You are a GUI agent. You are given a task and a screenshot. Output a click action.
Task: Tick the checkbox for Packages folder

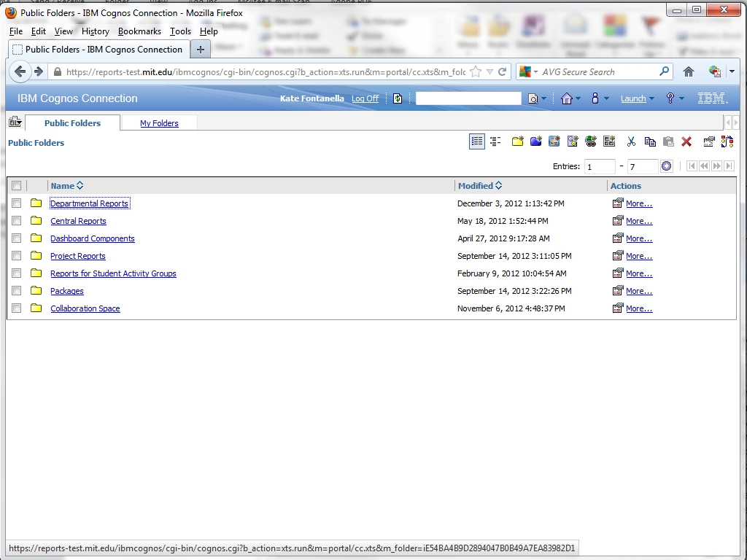[17, 291]
